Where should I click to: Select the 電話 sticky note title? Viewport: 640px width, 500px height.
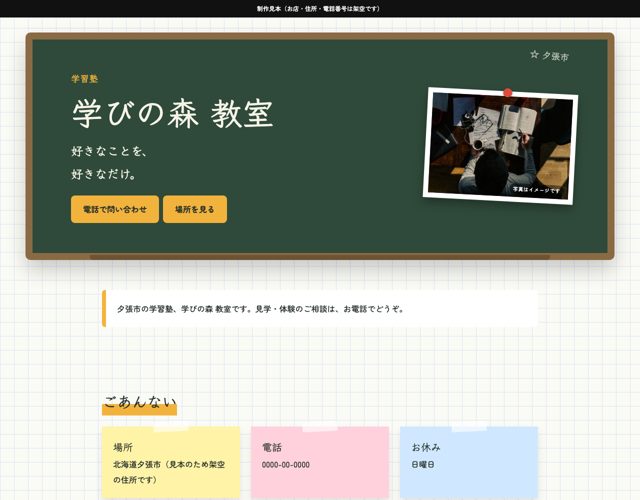(x=272, y=447)
